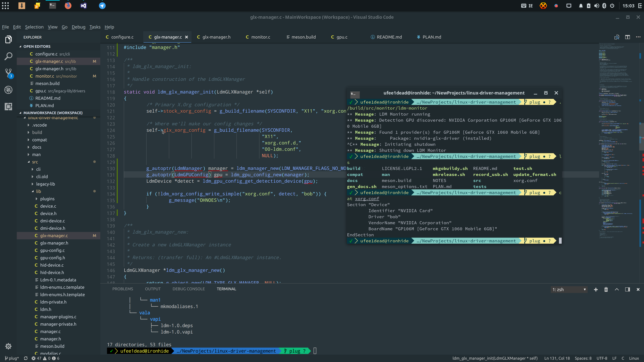
Task: Click Ln 131, Col 18 in status bar
Action: [x=557, y=358]
